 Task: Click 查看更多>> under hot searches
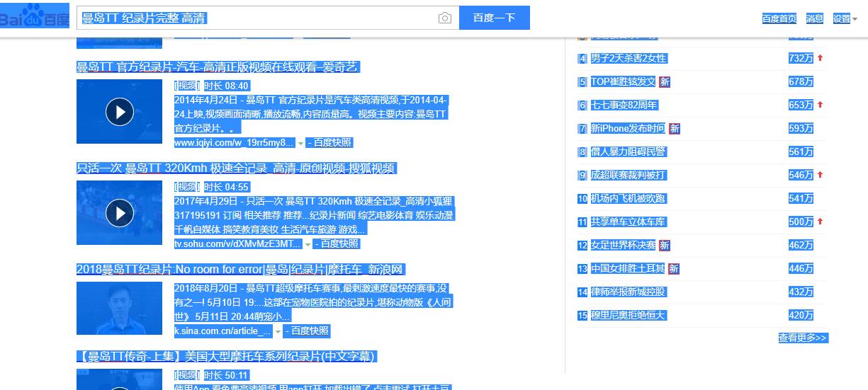point(803,338)
